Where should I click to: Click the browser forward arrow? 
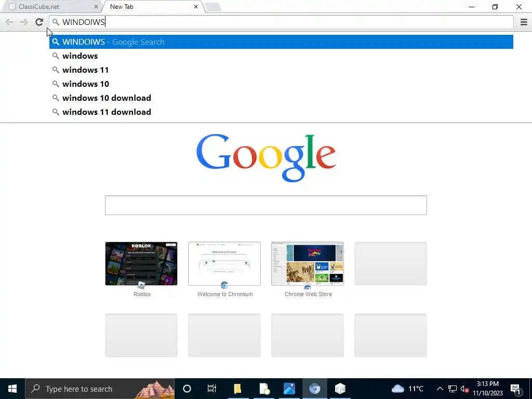pyautogui.click(x=24, y=22)
